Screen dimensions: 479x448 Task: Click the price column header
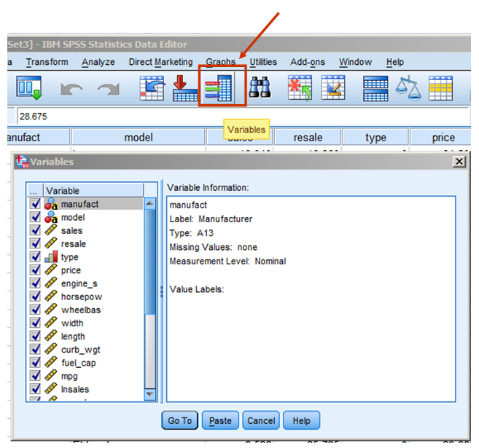pos(440,138)
